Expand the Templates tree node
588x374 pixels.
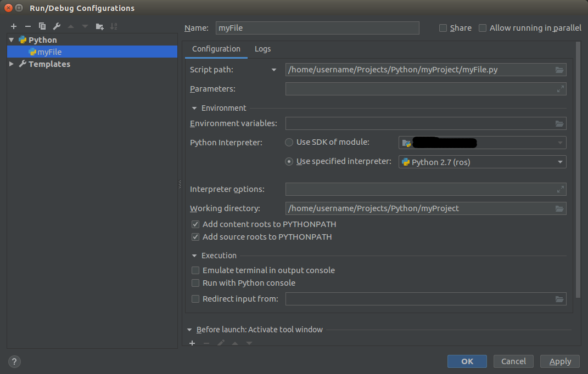(12, 64)
